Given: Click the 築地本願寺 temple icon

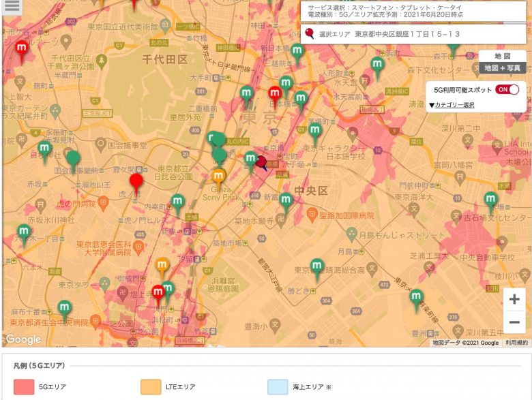Looking at the screenshot, I should [280, 220].
